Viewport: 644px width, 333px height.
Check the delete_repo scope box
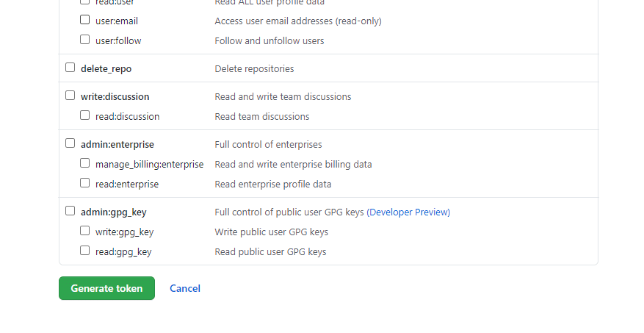(x=70, y=68)
